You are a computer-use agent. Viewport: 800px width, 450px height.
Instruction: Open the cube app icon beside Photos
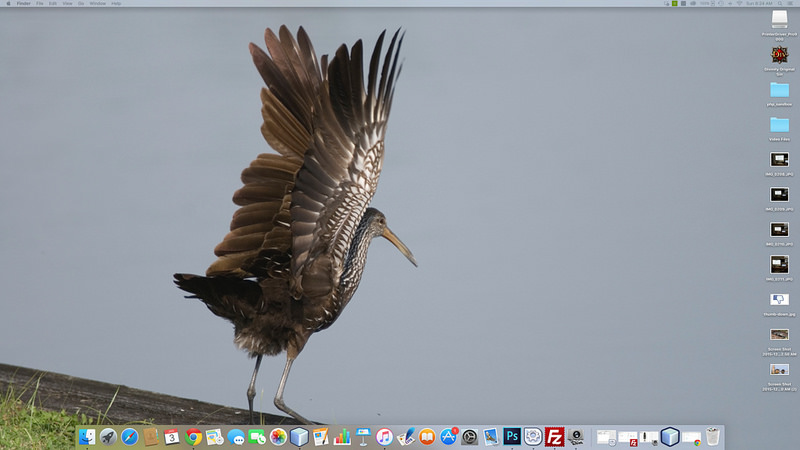(299, 437)
